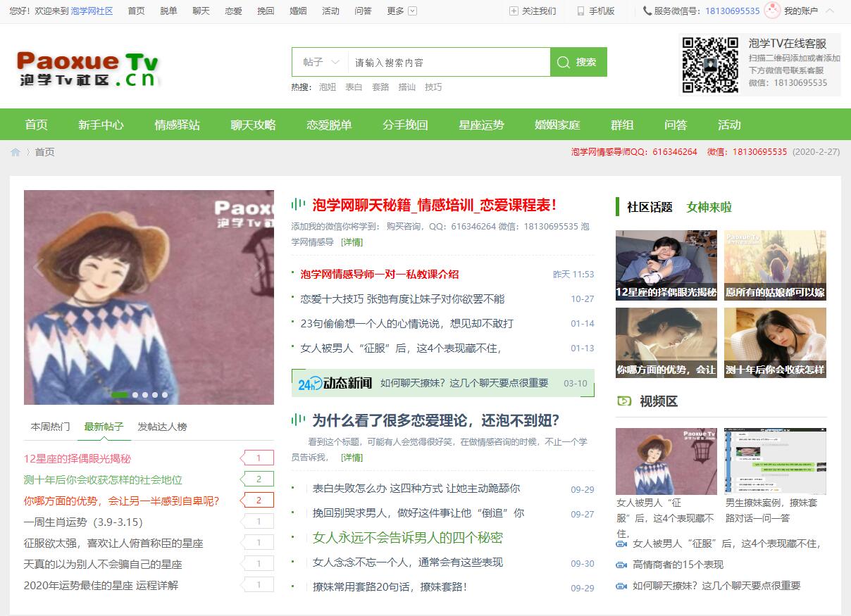Open the 男生撩妹案例 video thumbnail

click(x=775, y=461)
